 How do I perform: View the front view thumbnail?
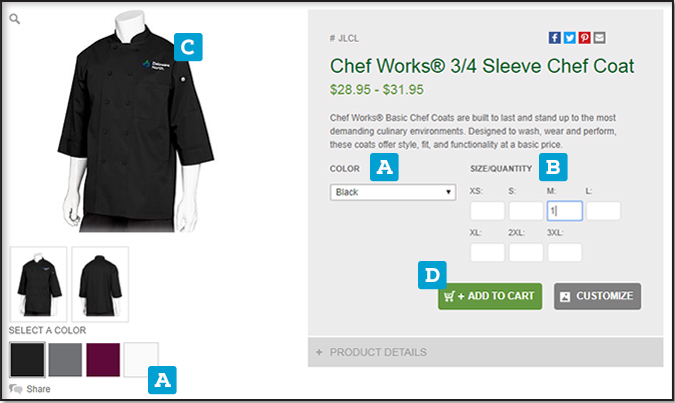38,284
